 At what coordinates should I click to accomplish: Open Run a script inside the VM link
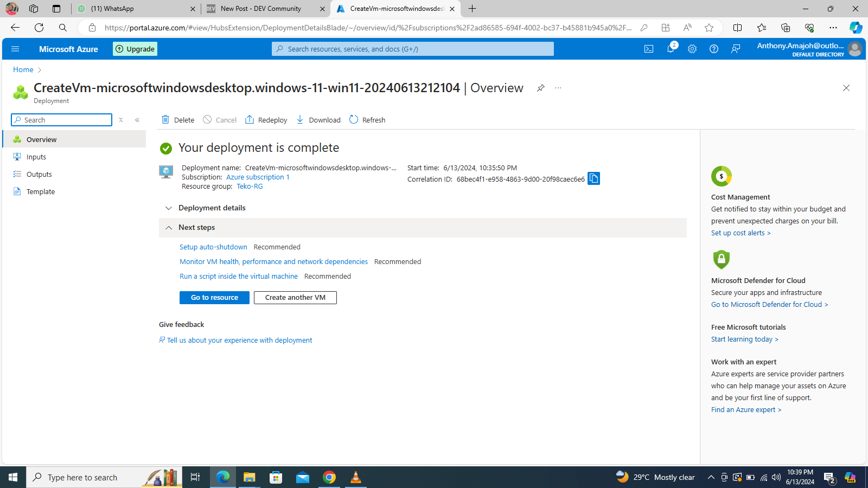click(239, 276)
